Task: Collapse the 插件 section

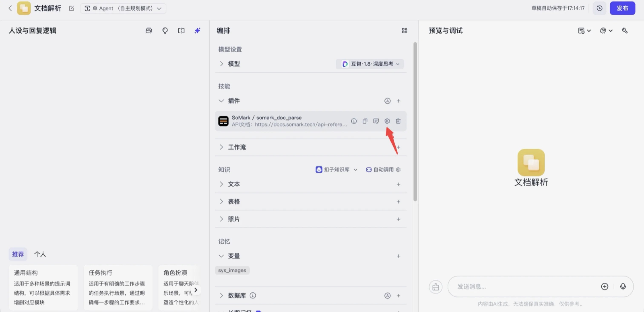Action: (221, 101)
